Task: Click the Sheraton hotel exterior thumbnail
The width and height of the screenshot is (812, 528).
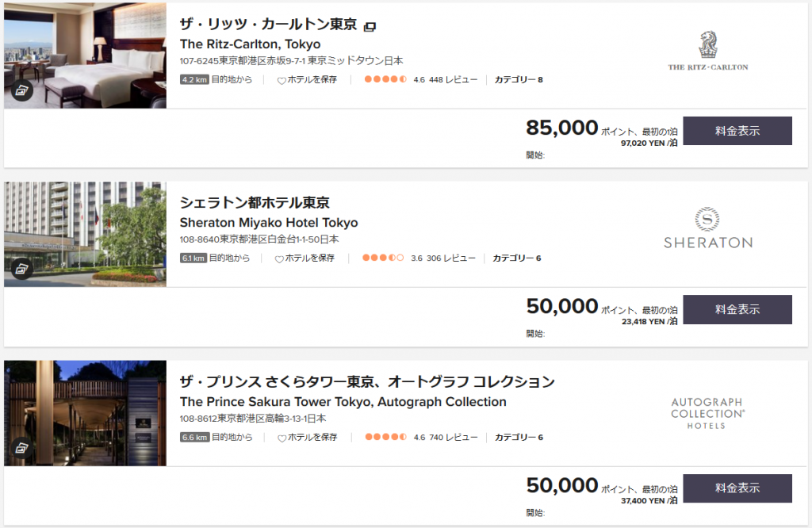Action: coord(86,234)
